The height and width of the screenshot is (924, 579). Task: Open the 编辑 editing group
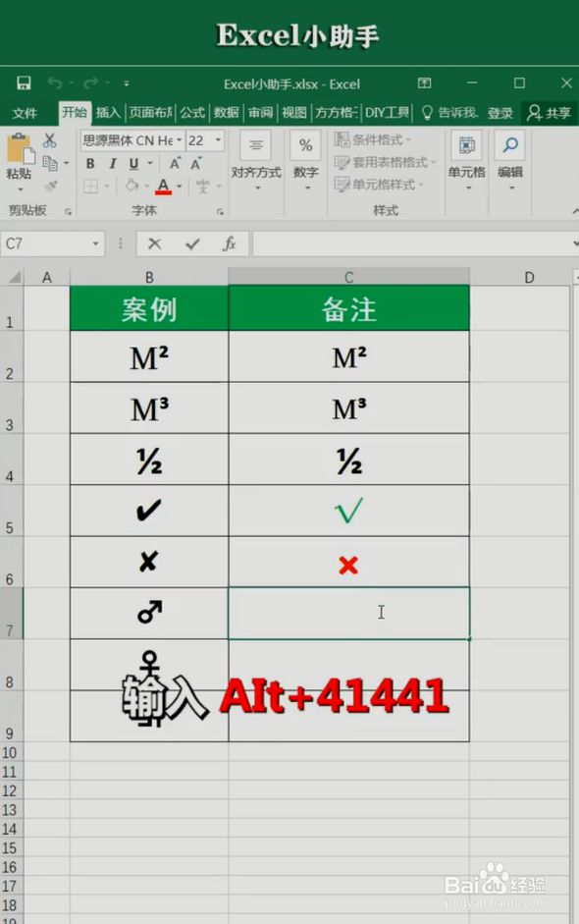(x=510, y=162)
